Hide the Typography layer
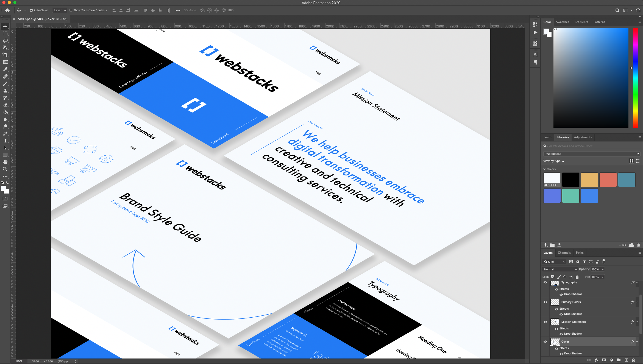 click(x=545, y=282)
